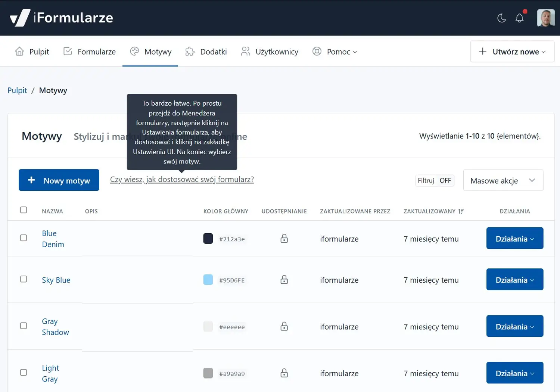Click lock icon in Gray Shadow row

pos(284,327)
